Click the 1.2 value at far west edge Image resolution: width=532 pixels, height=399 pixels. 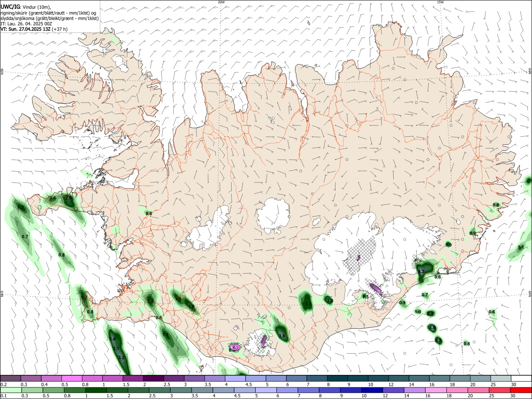pos(20,207)
